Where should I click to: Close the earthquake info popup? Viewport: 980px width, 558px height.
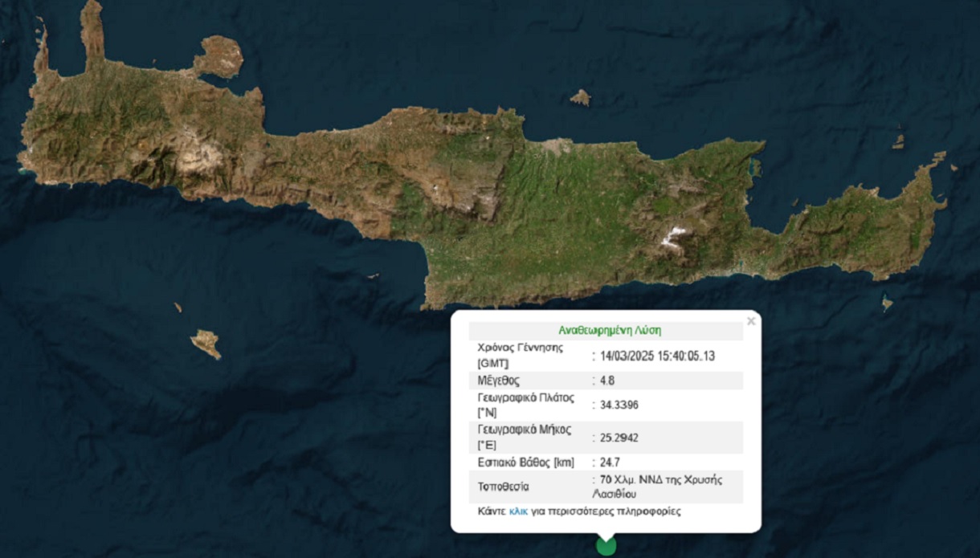tap(751, 321)
